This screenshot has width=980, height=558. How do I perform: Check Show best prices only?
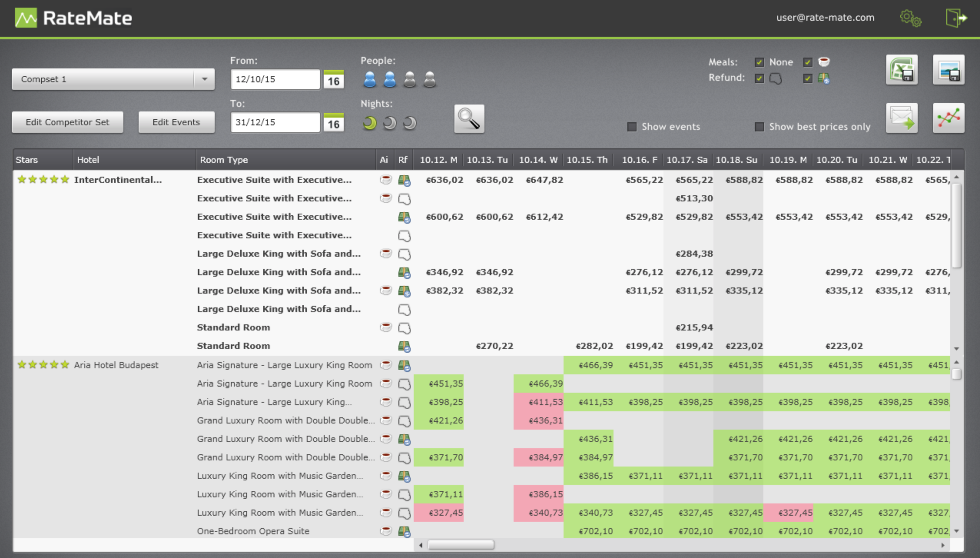(759, 126)
